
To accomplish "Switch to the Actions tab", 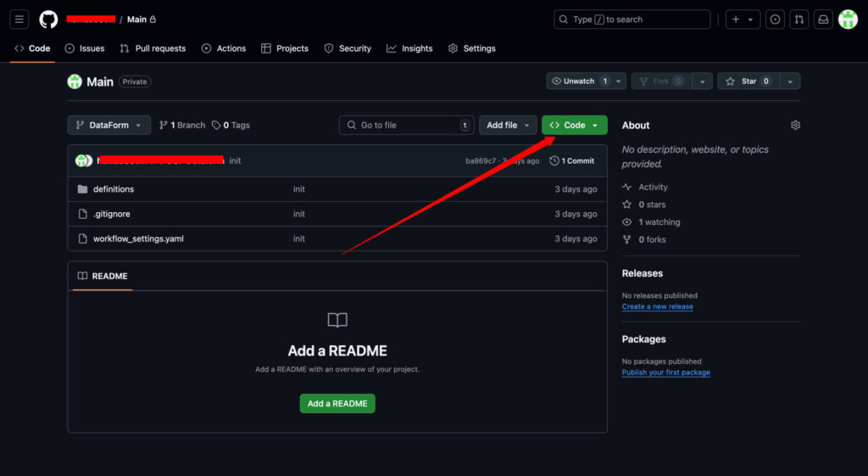I will coord(224,48).
